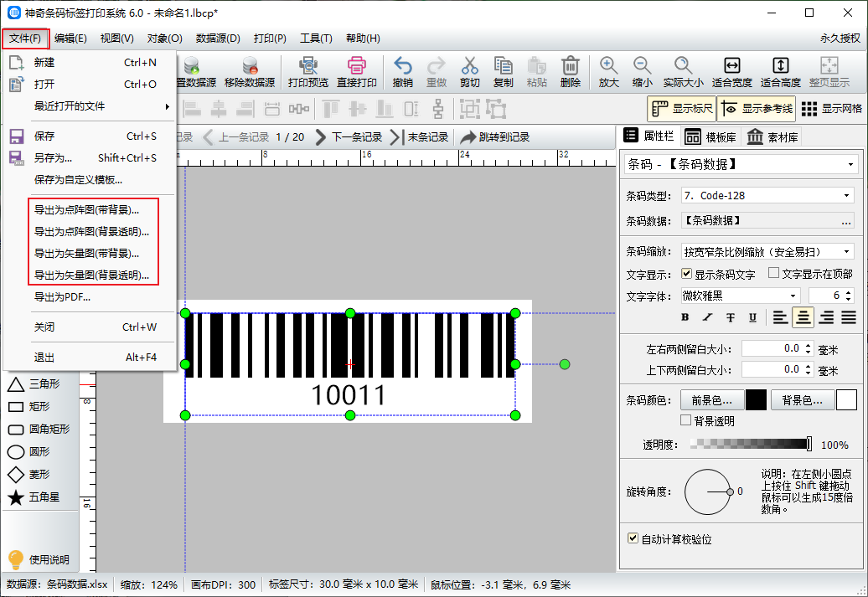Viewport: 868px width, 597px height.
Task: Click the 旋转角度 rotation dial
Action: 708,491
